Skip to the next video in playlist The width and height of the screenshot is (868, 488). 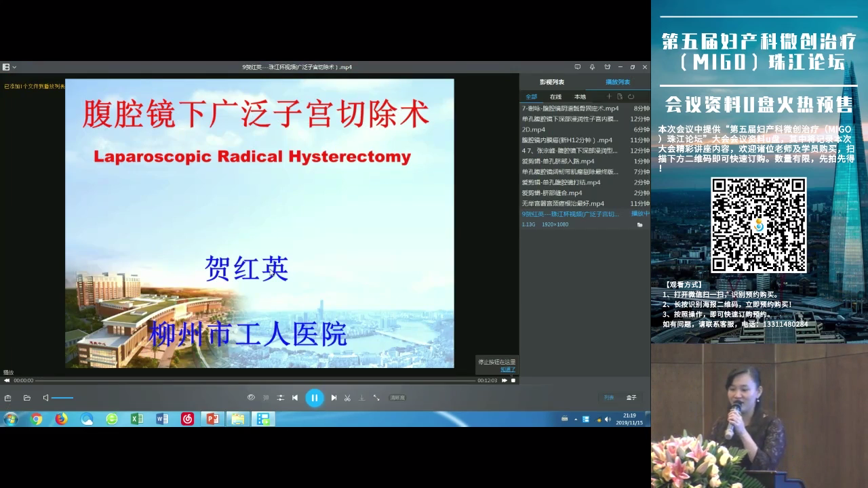tap(334, 398)
